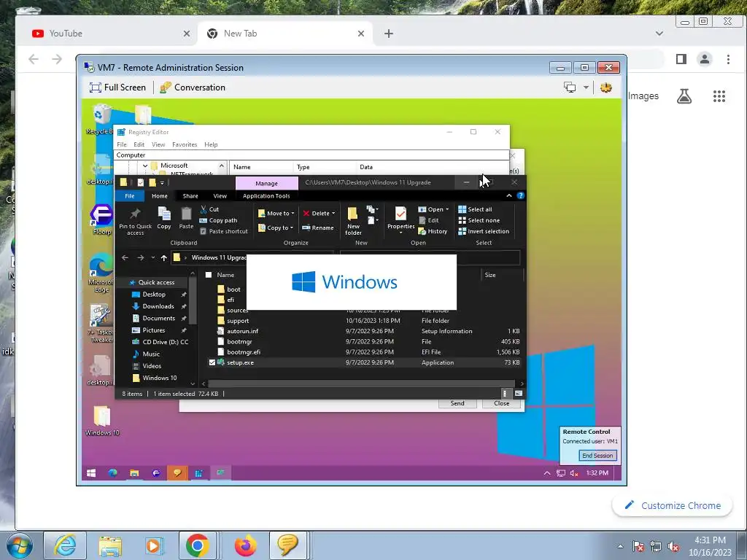Click the Back arrow in File Explorer

tap(125, 257)
